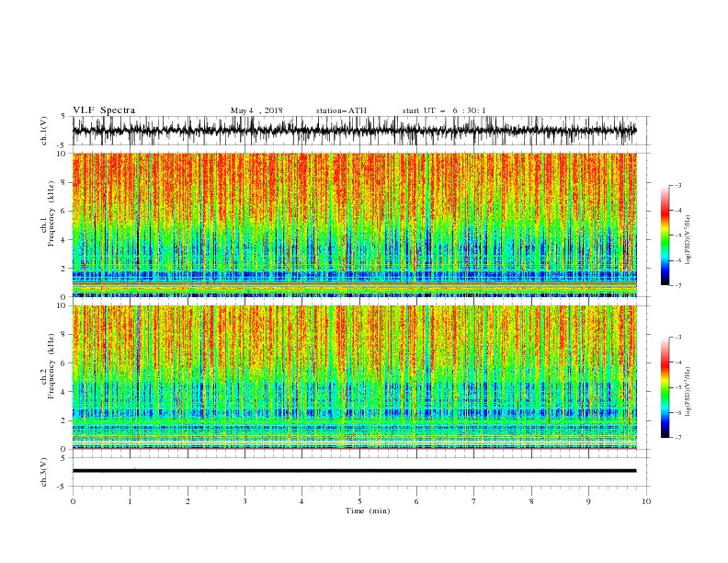Viewport: 728px width, 563px height.
Task: Click the flat ch.3 voltage trace
Action: [x=354, y=471]
